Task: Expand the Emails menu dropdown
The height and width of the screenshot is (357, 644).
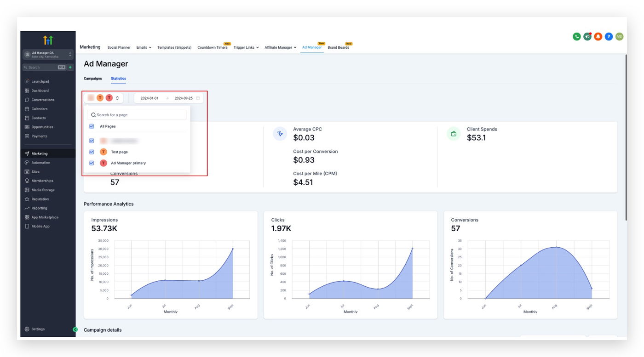Action: coord(144,47)
